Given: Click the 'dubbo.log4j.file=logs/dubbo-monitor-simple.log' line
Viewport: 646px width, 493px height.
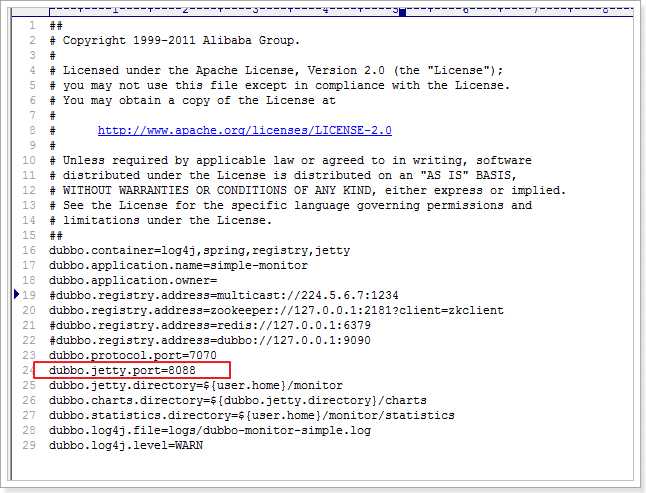Looking at the screenshot, I should [210, 430].
